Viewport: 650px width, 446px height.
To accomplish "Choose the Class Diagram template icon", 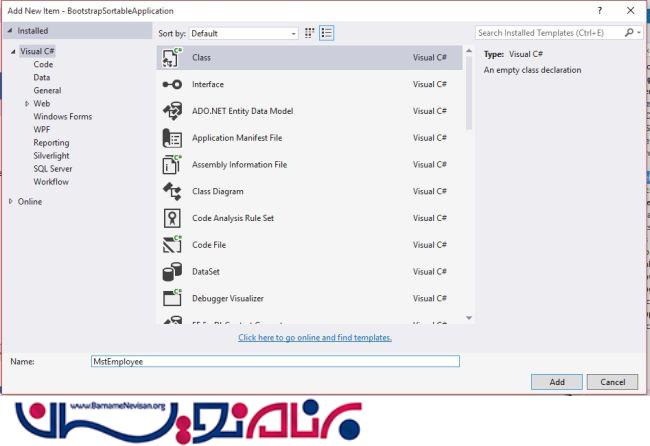I will click(172, 191).
